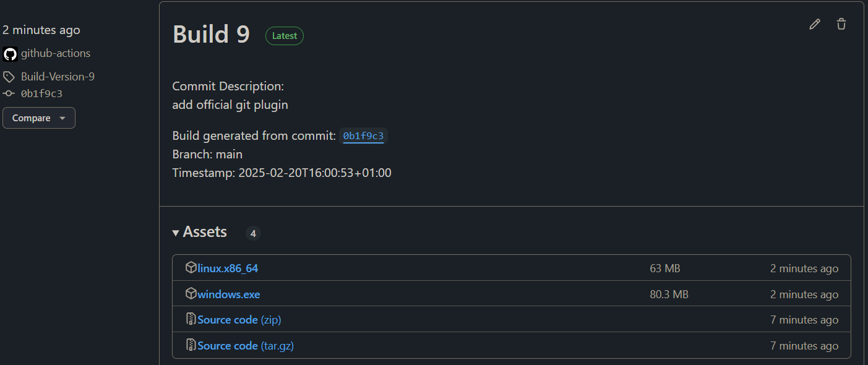Click the commit icon in the sidebar
The height and width of the screenshot is (365, 868).
pyautogui.click(x=9, y=94)
